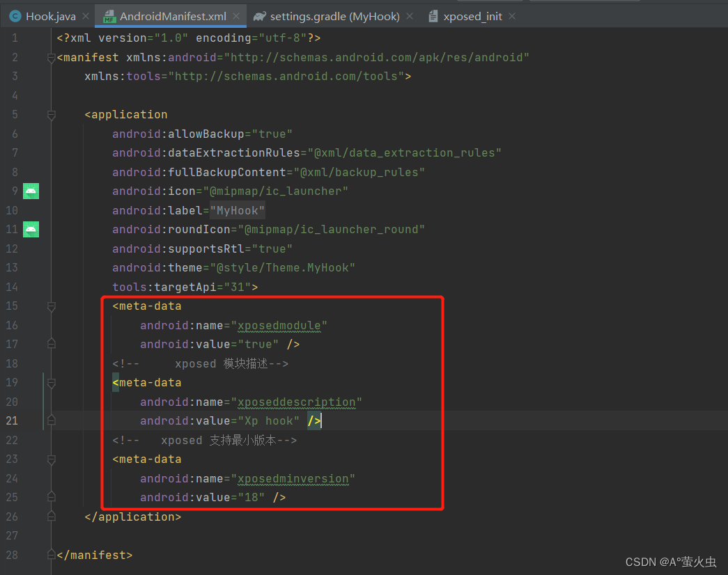Click the android:dataExtractionRules attribute line

click(x=307, y=152)
